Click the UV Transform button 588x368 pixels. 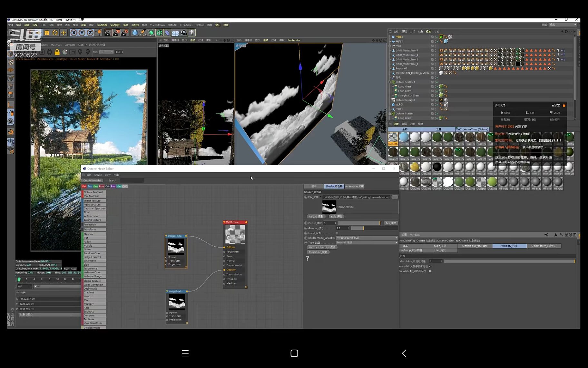[x=322, y=248]
